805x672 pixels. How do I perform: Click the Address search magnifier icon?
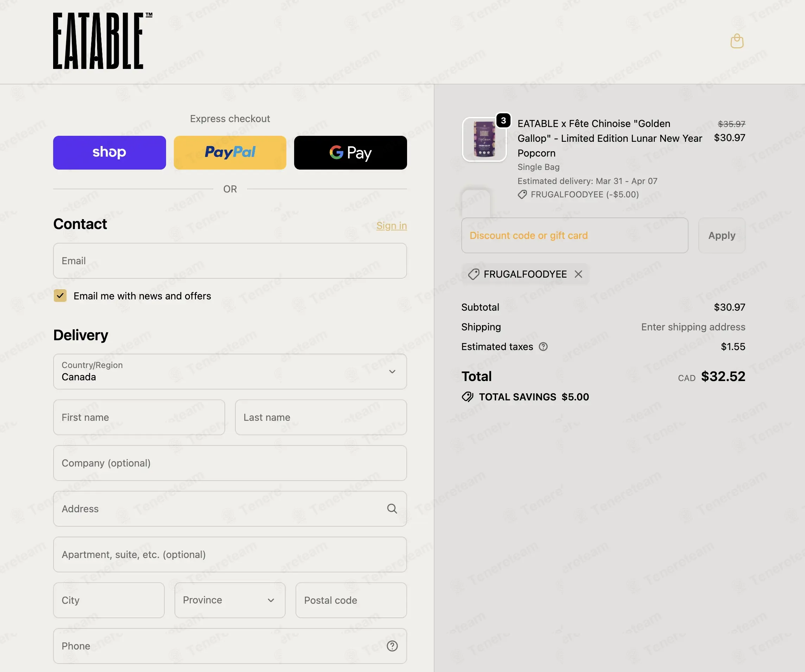click(x=392, y=509)
